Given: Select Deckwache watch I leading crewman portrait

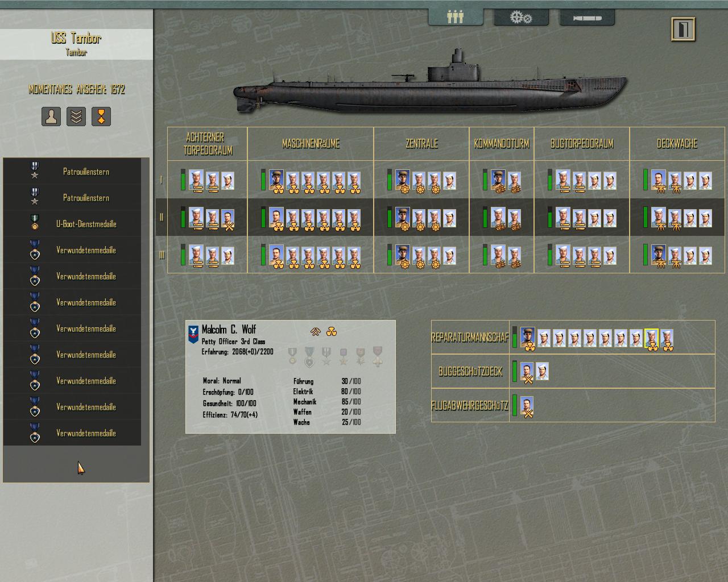Looking at the screenshot, I should click(659, 181).
